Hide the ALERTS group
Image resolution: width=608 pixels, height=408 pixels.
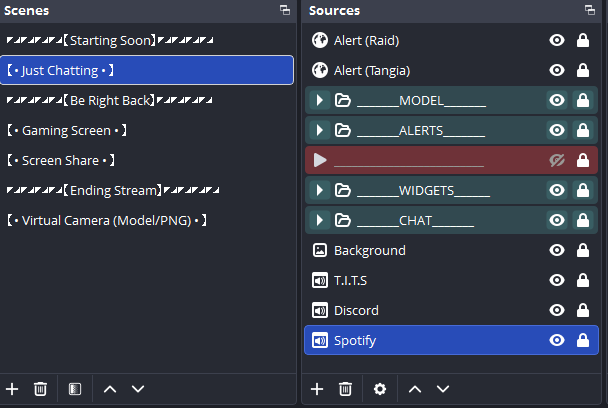557,130
